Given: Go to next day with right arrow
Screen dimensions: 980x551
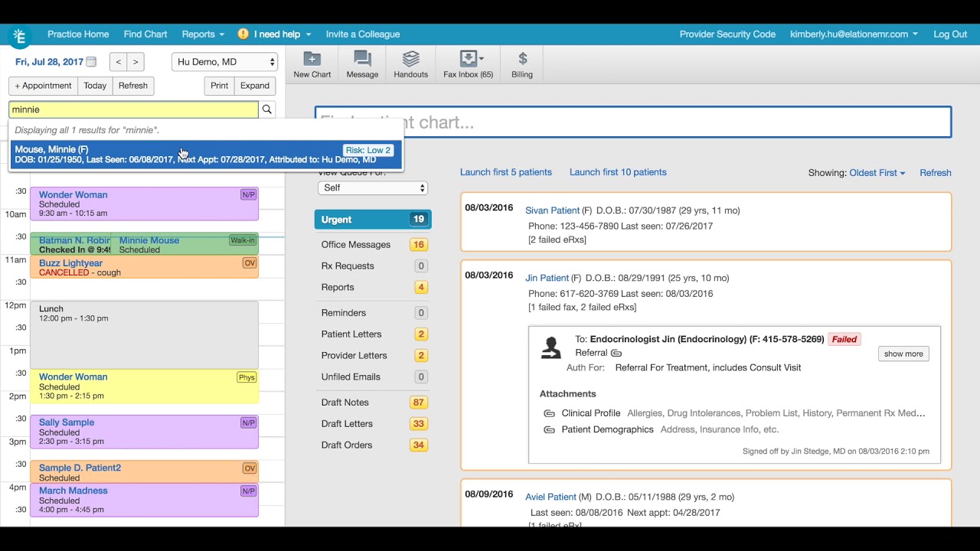Looking at the screenshot, I should pyautogui.click(x=136, y=62).
